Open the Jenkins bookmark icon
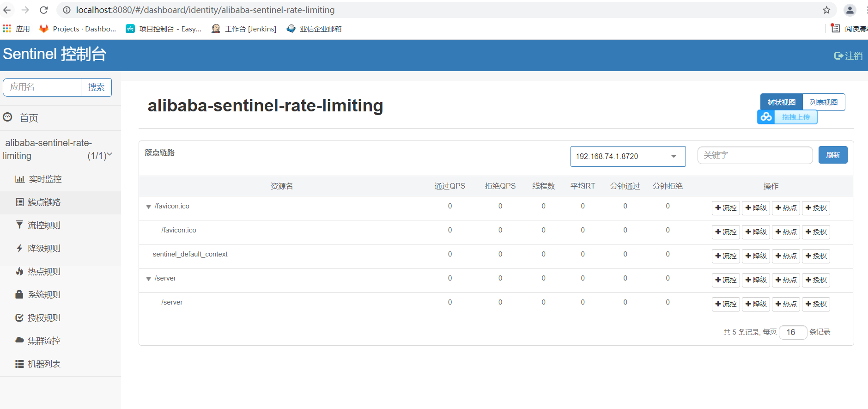868x409 pixels. click(x=216, y=29)
